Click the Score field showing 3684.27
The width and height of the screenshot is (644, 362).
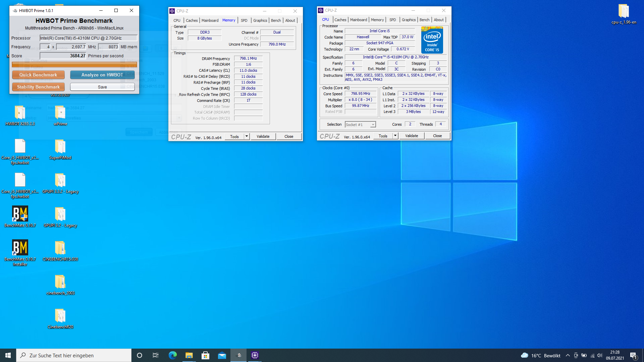[x=63, y=56]
